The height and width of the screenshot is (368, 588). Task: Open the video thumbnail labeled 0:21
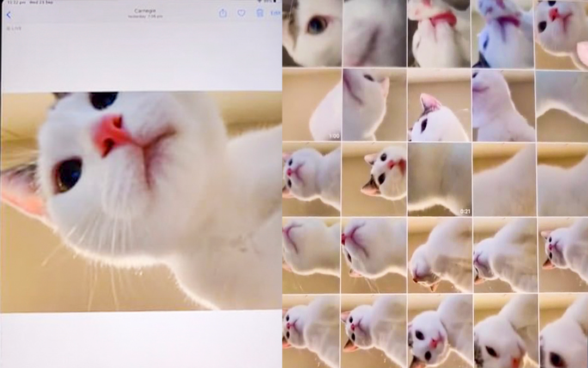click(x=439, y=179)
